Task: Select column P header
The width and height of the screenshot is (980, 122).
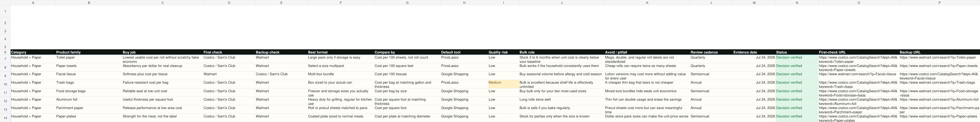Action: tap(939, 3)
